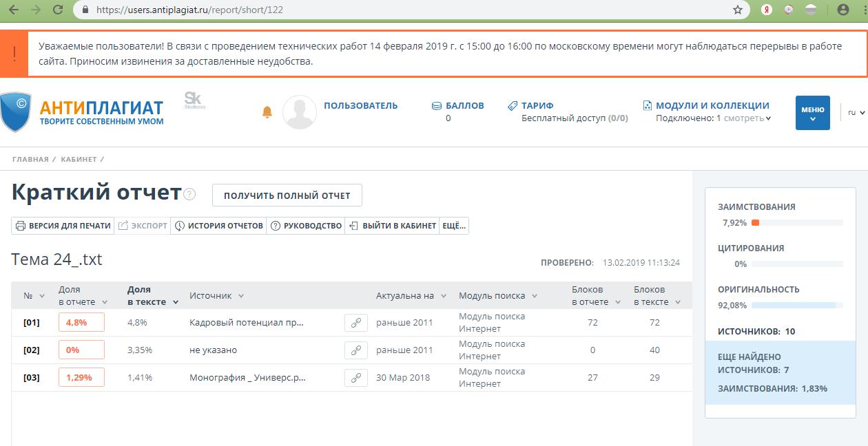
Task: Click the user avatar picture
Action: (x=300, y=112)
